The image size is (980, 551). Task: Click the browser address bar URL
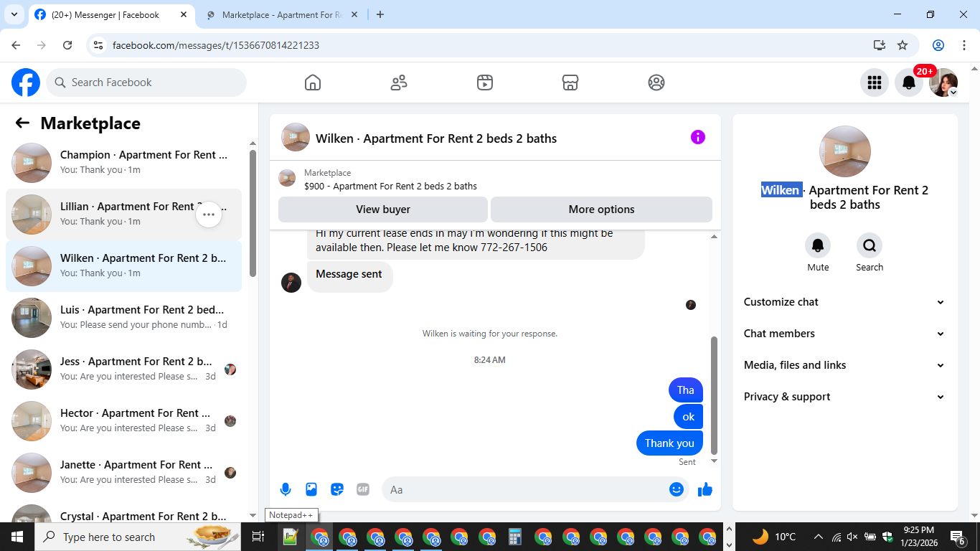pos(216,45)
